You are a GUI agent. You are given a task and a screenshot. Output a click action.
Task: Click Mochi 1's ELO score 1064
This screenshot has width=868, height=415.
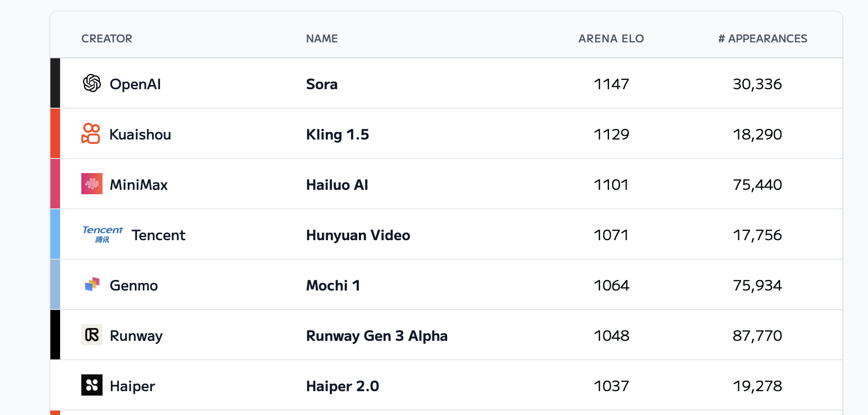(611, 285)
